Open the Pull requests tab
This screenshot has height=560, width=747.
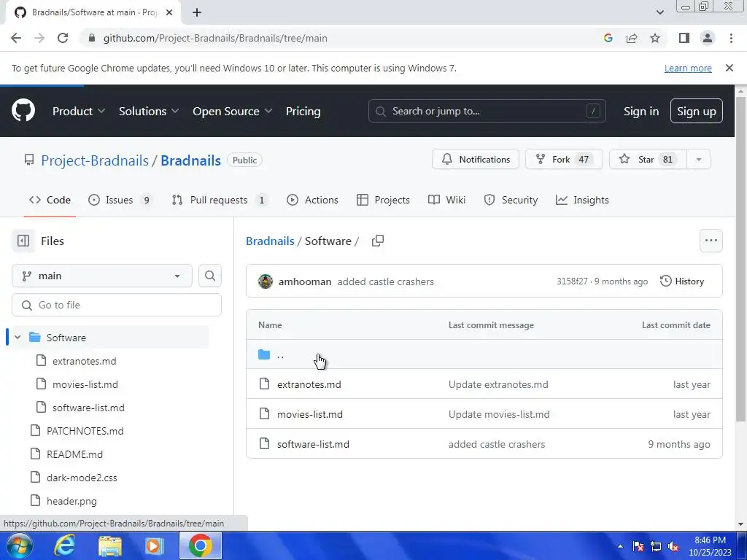[219, 200]
